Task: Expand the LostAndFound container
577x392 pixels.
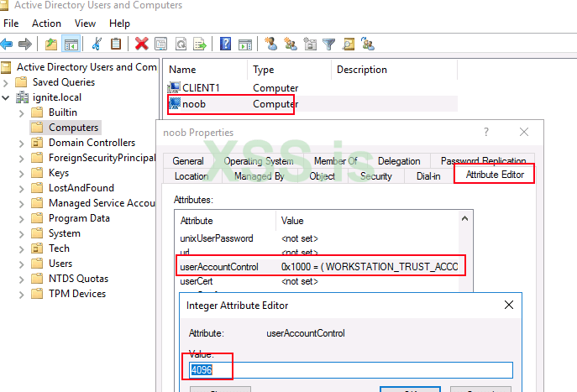Action: click(22, 189)
